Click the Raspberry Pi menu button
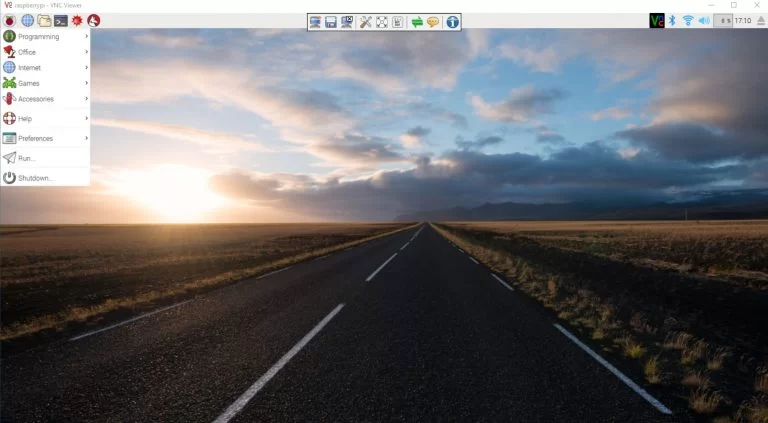 [x=10, y=20]
